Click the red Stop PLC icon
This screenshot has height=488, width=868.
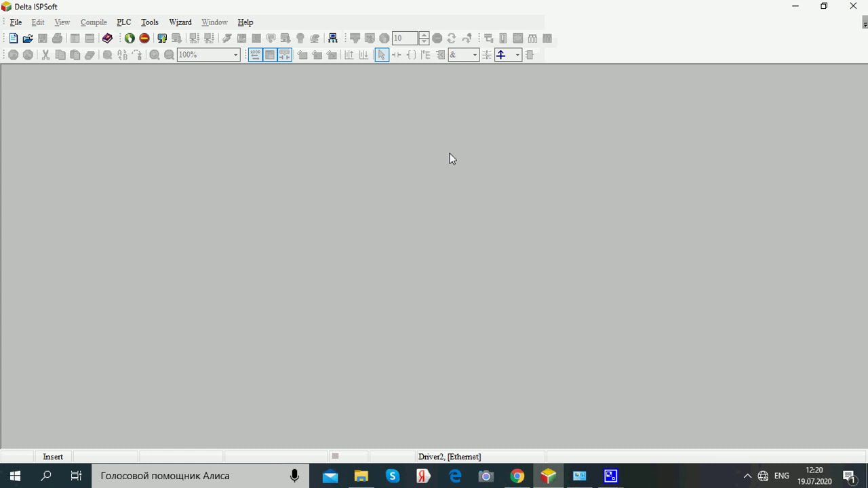[144, 39]
